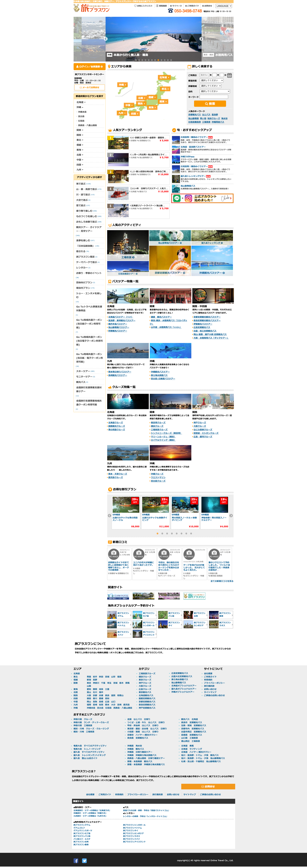Go to previous hero banner slide arrow
The image size is (307, 868).
click(x=106, y=39)
